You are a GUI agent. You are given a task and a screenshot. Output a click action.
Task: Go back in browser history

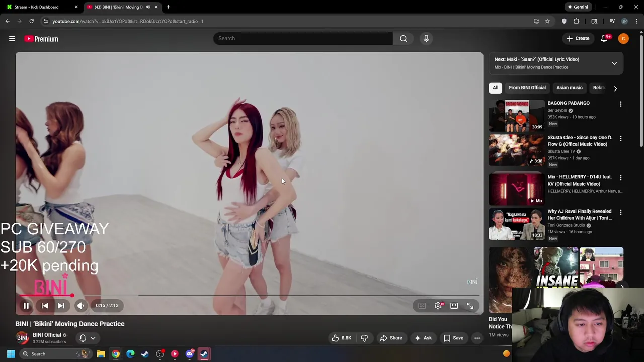point(7,21)
